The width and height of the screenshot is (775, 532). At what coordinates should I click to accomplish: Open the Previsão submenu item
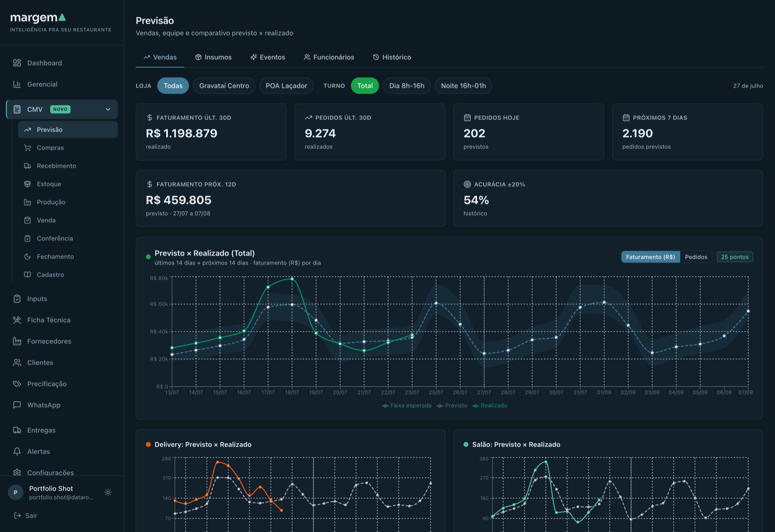click(67, 129)
